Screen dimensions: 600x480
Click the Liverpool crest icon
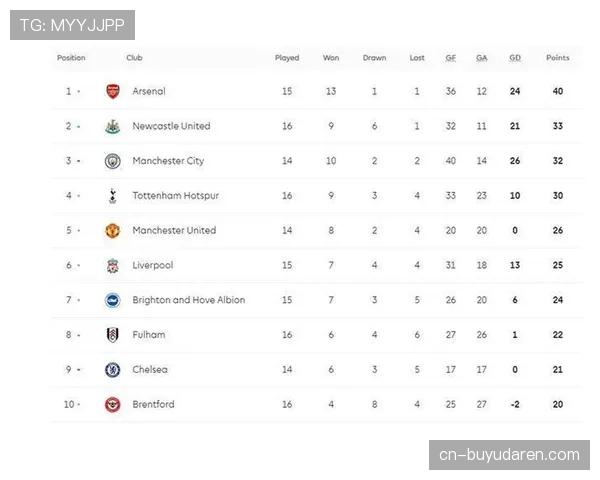click(112, 266)
